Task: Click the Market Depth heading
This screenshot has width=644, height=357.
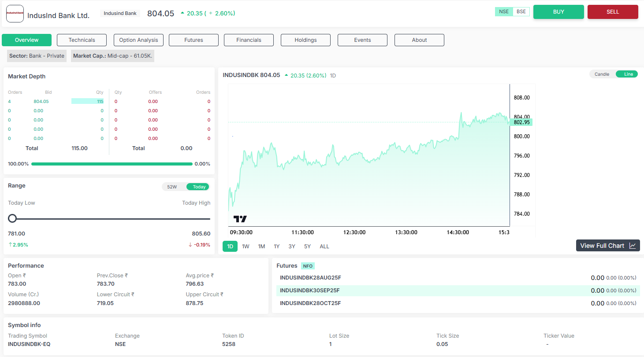Action: (27, 77)
